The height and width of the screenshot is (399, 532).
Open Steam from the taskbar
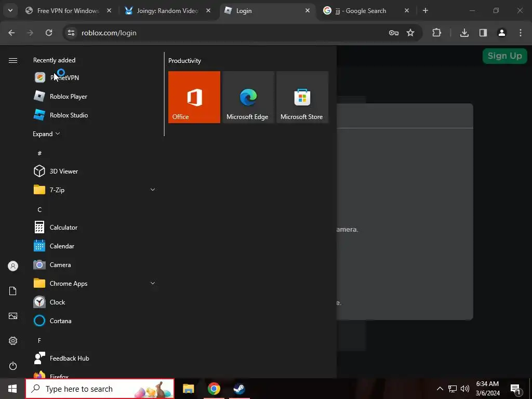click(239, 389)
